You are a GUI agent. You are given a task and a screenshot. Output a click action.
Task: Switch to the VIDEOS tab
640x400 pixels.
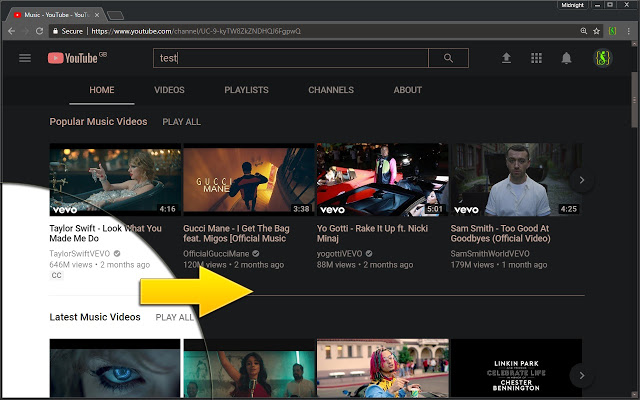[169, 90]
